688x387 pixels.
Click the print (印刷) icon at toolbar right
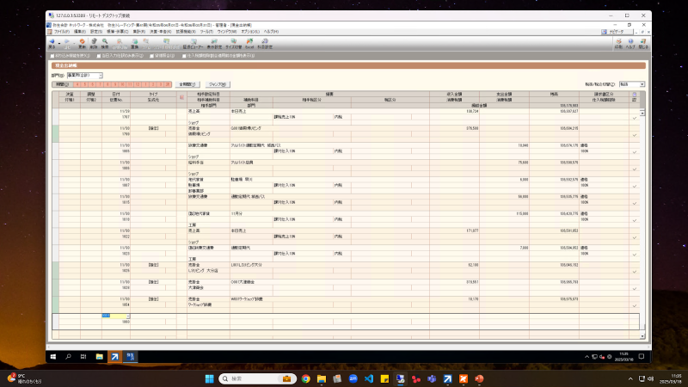tap(619, 43)
